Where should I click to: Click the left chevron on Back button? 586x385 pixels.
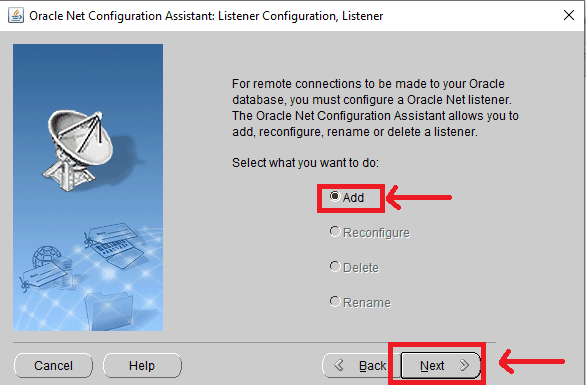(339, 365)
